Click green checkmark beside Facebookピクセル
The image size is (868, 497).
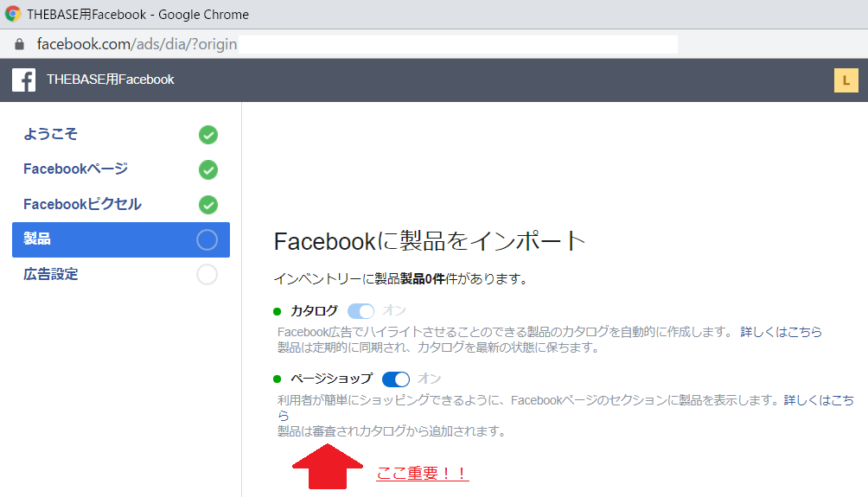tap(208, 205)
